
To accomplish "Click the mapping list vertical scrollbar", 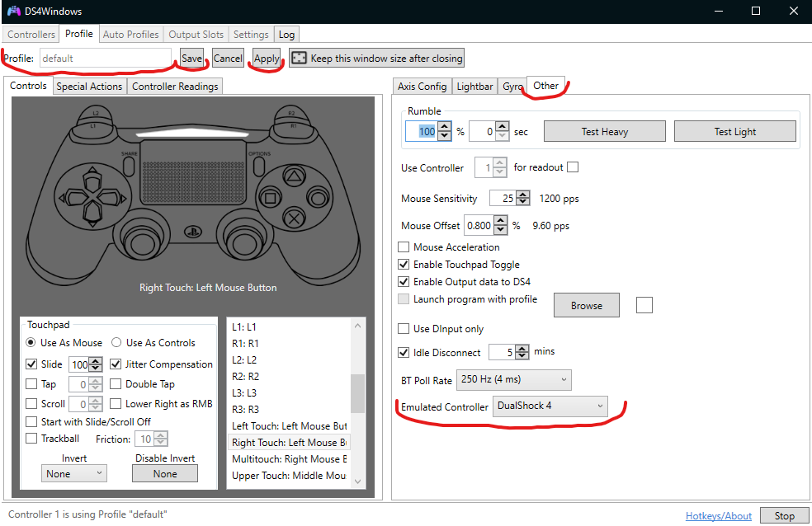I will [x=357, y=403].
